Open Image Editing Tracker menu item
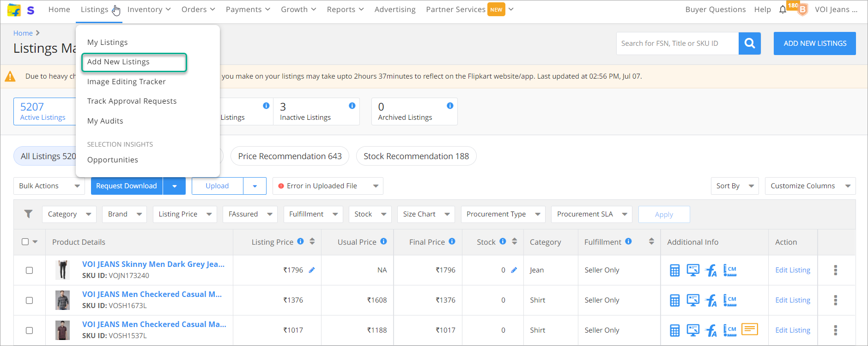 [127, 82]
